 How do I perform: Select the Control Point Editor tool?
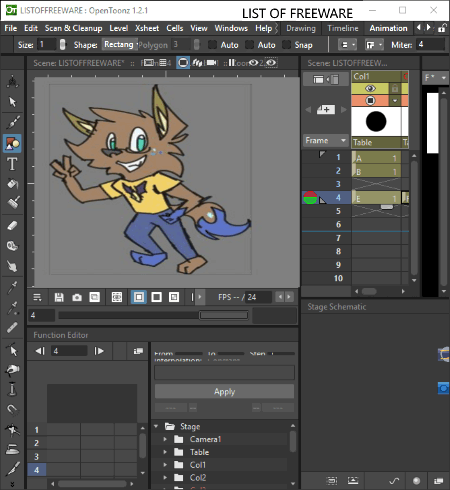[12, 350]
